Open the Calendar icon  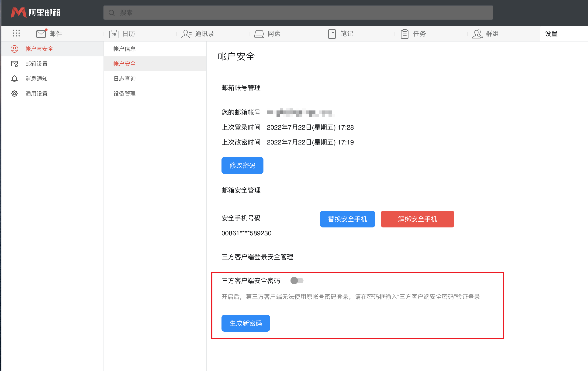point(114,34)
